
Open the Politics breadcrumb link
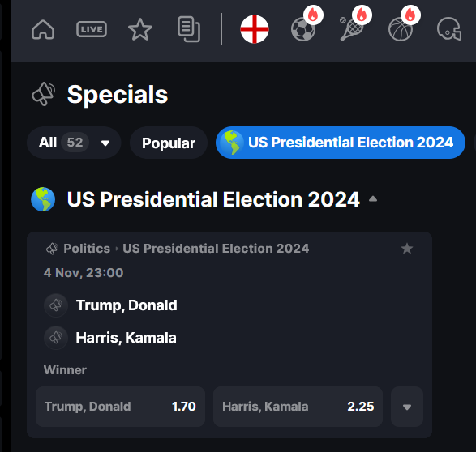tap(87, 249)
